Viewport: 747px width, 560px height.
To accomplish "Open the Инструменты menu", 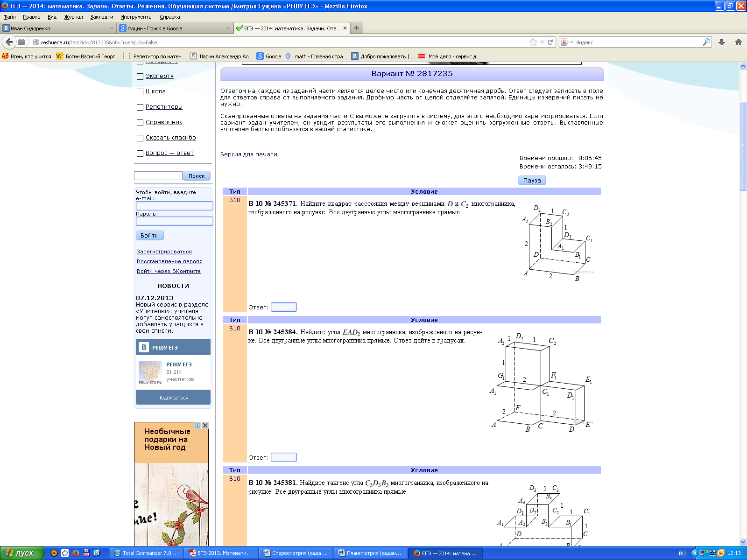I will [136, 17].
